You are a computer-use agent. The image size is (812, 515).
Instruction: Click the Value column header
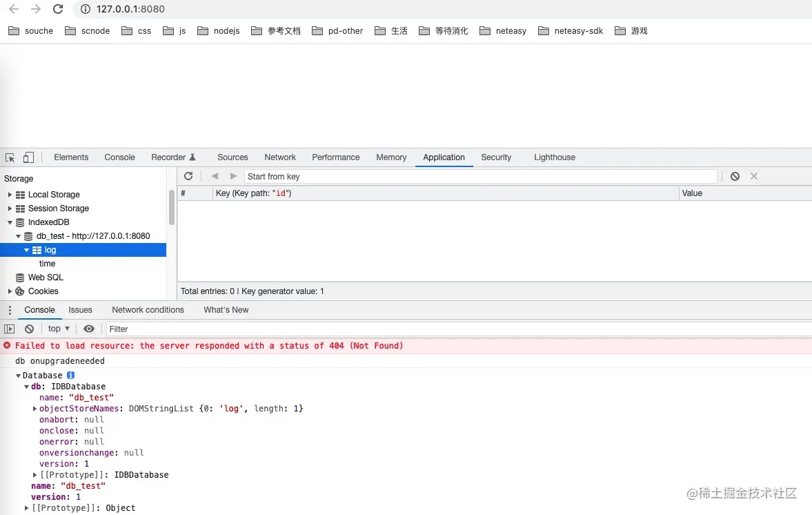(745, 193)
